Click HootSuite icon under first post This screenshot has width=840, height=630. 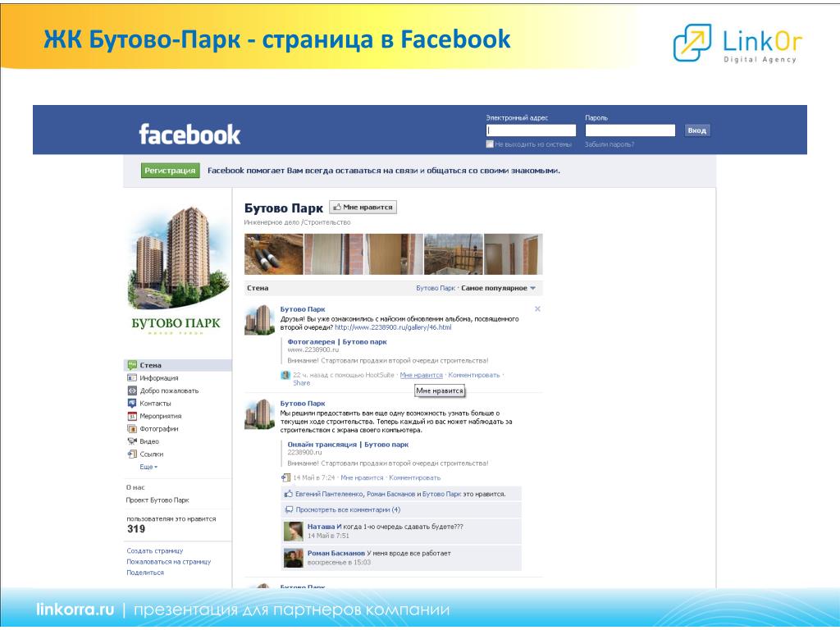point(285,375)
